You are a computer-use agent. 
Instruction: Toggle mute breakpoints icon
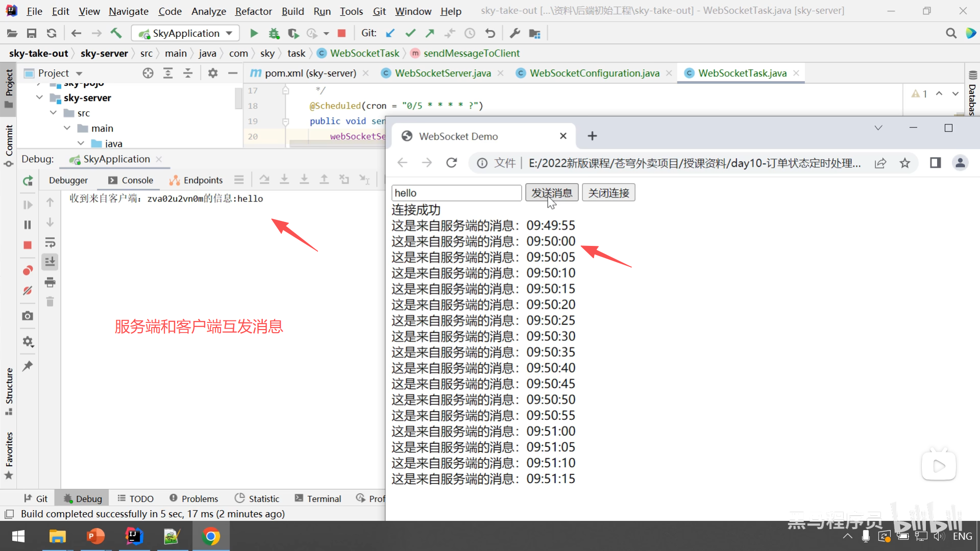(x=28, y=291)
